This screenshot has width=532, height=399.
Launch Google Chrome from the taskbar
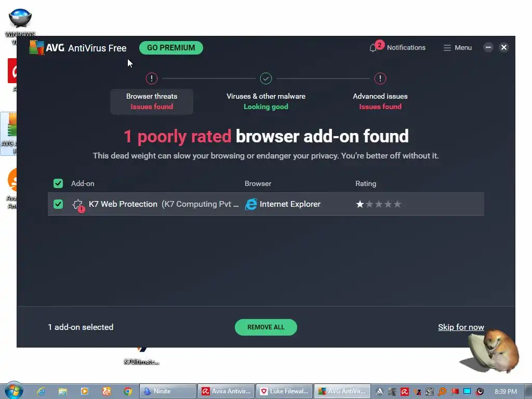pyautogui.click(x=128, y=391)
